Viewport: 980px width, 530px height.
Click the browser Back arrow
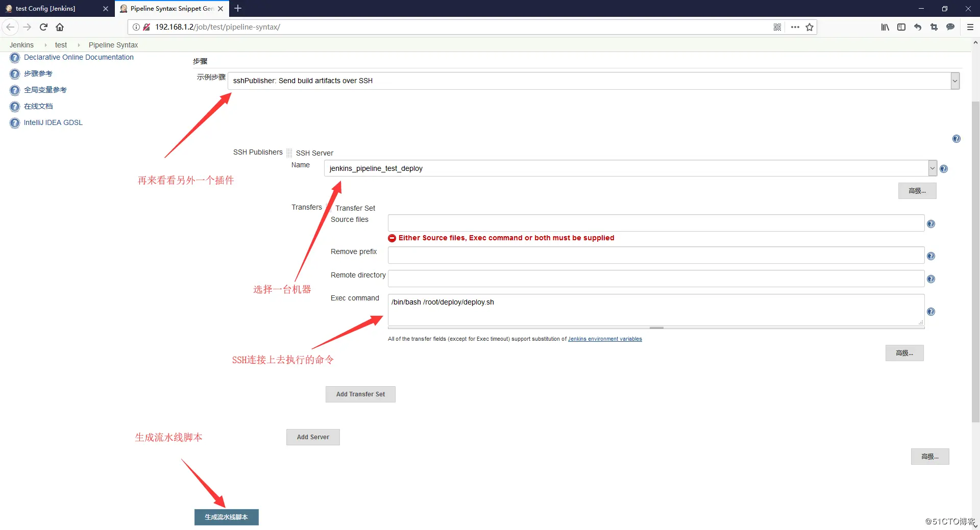(x=10, y=27)
